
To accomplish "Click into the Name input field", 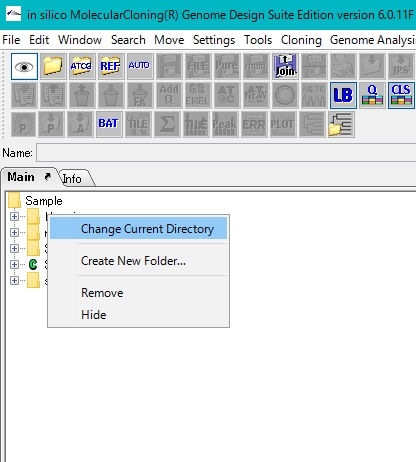I will tap(226, 153).
